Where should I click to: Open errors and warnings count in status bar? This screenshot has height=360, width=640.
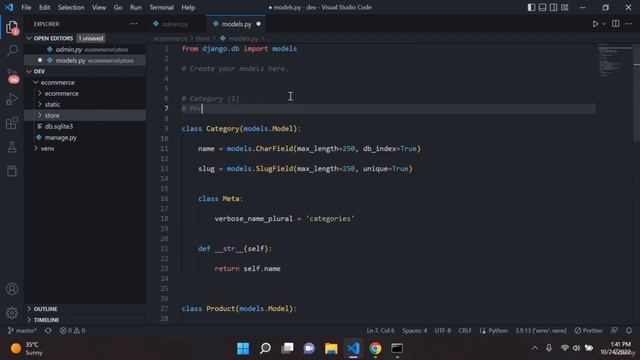point(72,331)
